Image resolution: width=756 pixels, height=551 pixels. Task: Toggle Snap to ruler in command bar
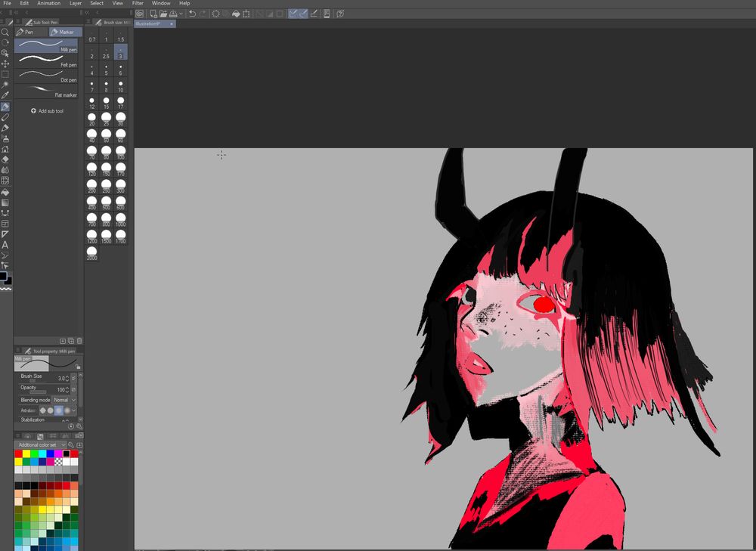(293, 14)
